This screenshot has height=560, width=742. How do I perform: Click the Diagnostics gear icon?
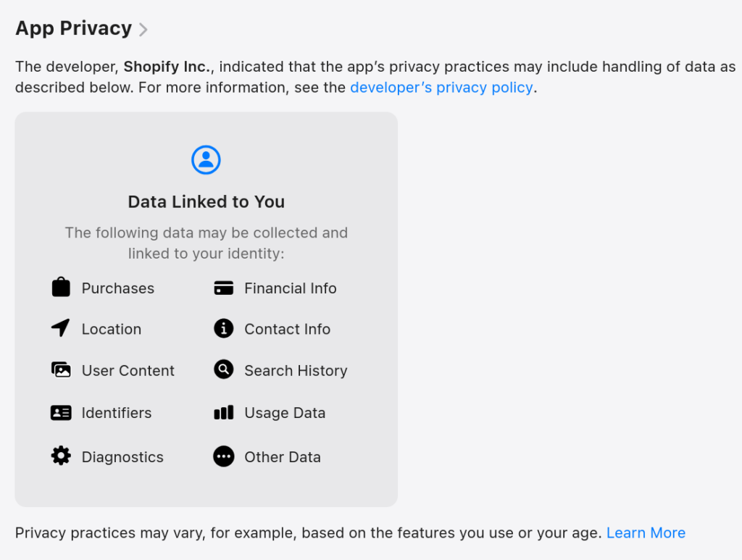tap(61, 456)
